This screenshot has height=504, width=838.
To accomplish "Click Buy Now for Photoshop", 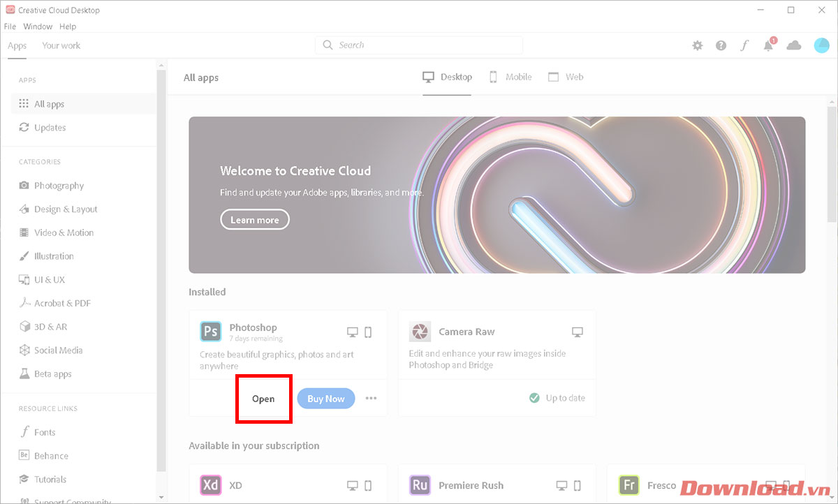I will click(326, 399).
